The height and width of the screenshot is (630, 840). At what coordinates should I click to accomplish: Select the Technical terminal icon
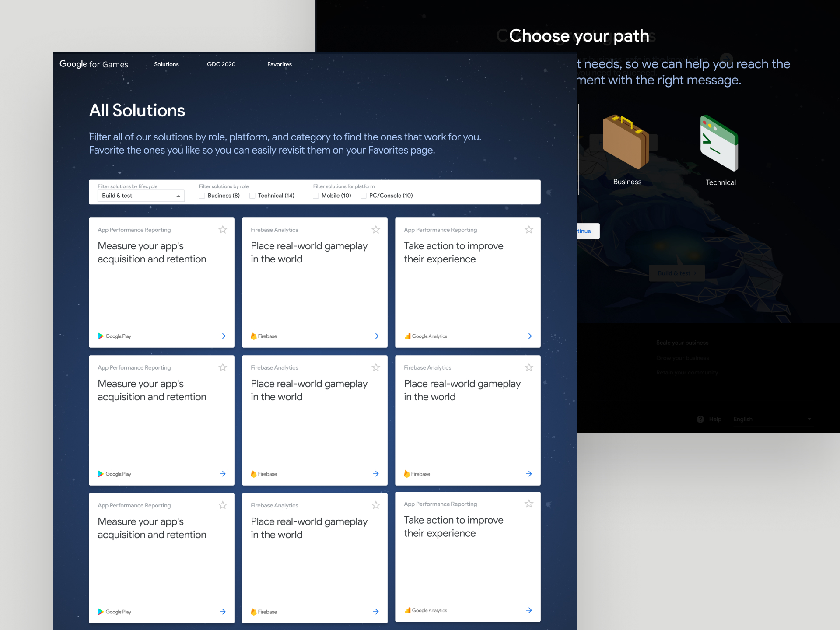coord(719,143)
